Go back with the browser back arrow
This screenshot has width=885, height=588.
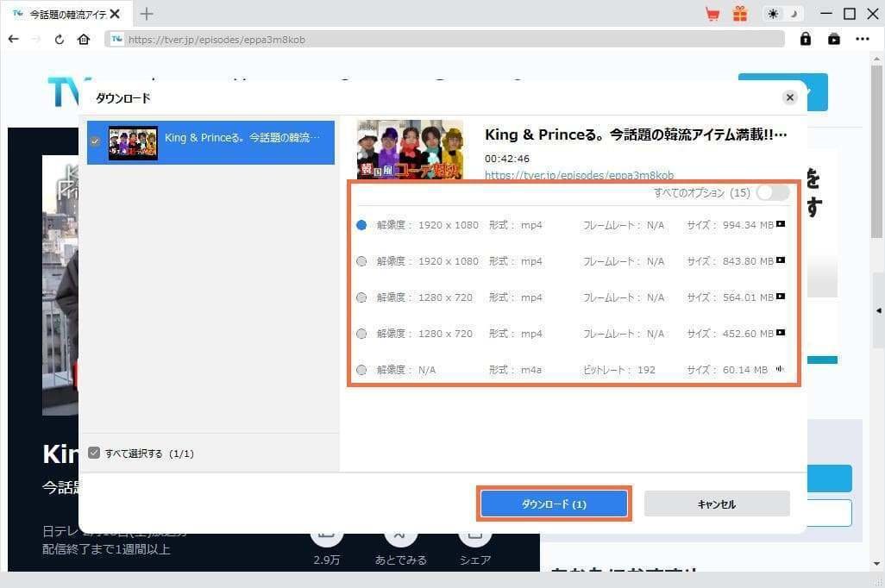coord(14,39)
